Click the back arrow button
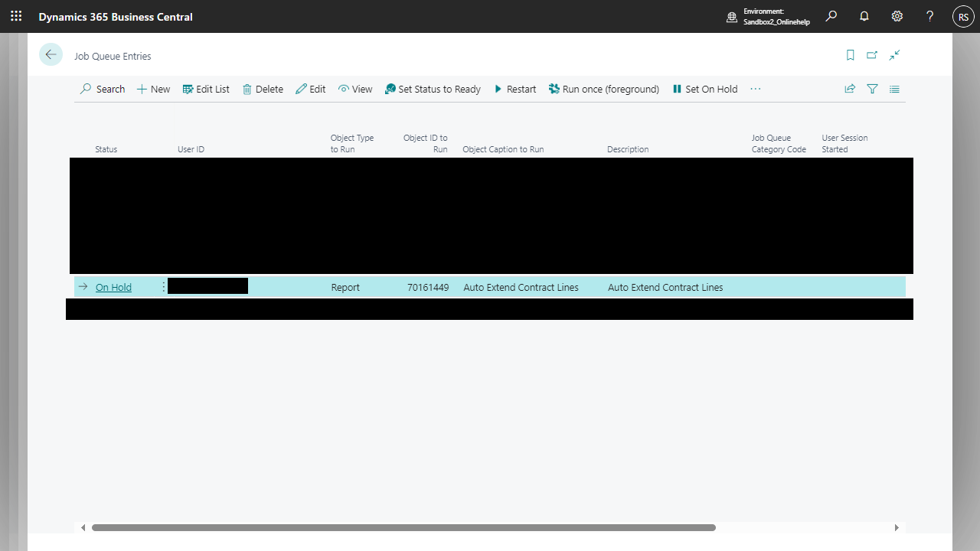The height and width of the screenshot is (551, 980). coord(51,54)
